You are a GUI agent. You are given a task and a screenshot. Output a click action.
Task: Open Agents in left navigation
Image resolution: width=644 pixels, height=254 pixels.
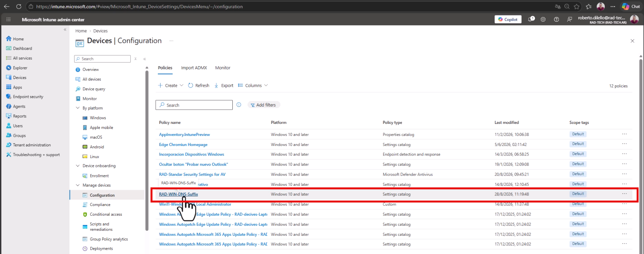[16, 106]
